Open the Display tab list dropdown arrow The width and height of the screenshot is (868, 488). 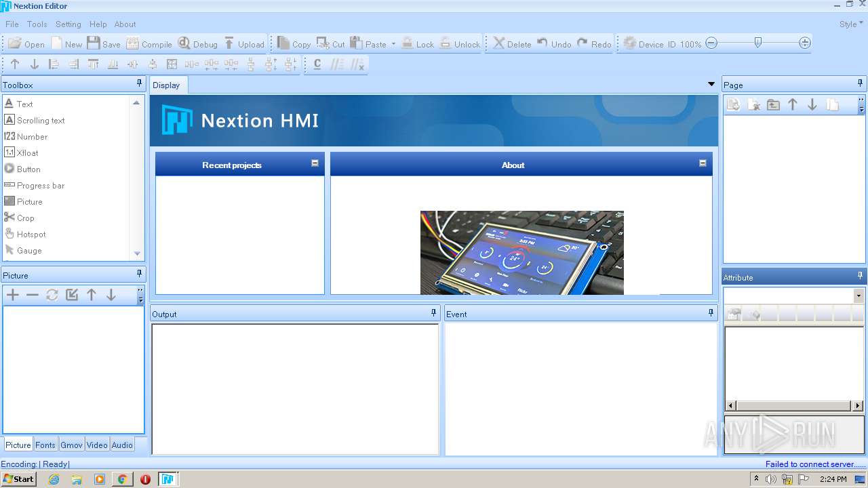[x=711, y=85]
